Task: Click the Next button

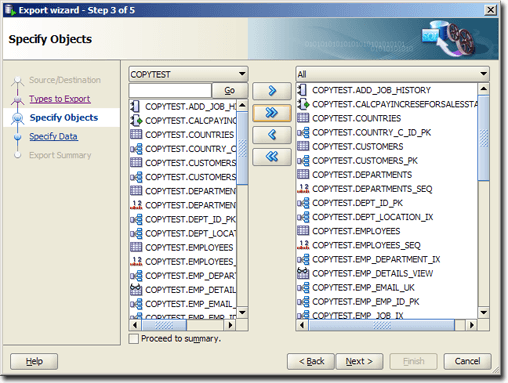Action: (x=359, y=361)
